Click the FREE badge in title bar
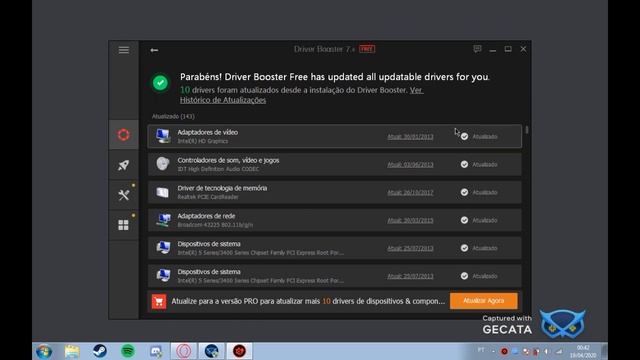 click(x=367, y=49)
